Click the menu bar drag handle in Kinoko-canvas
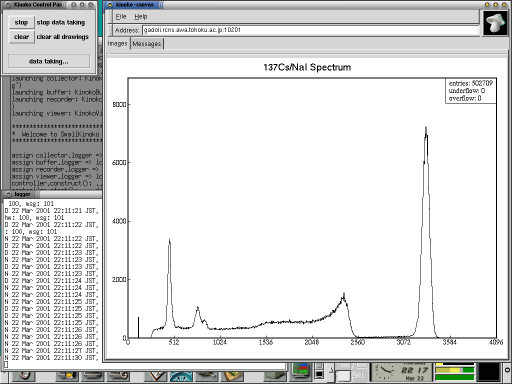512x384 pixels. click(x=110, y=17)
